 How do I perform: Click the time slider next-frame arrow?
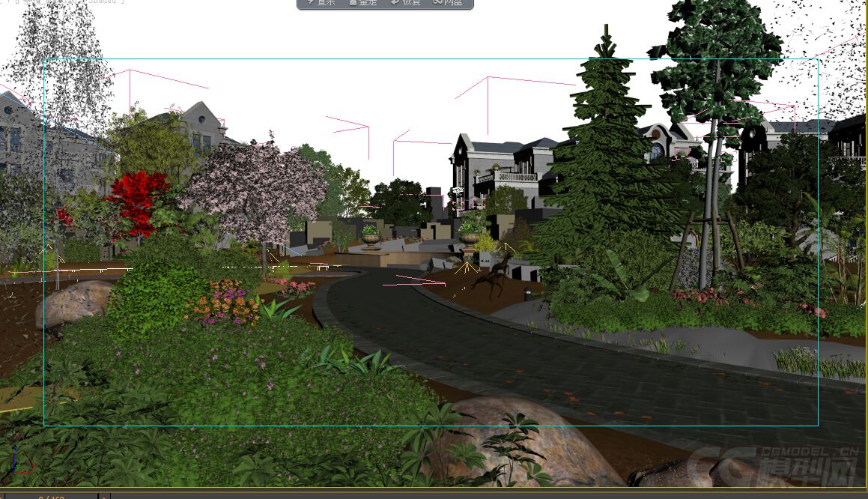[x=103, y=496]
